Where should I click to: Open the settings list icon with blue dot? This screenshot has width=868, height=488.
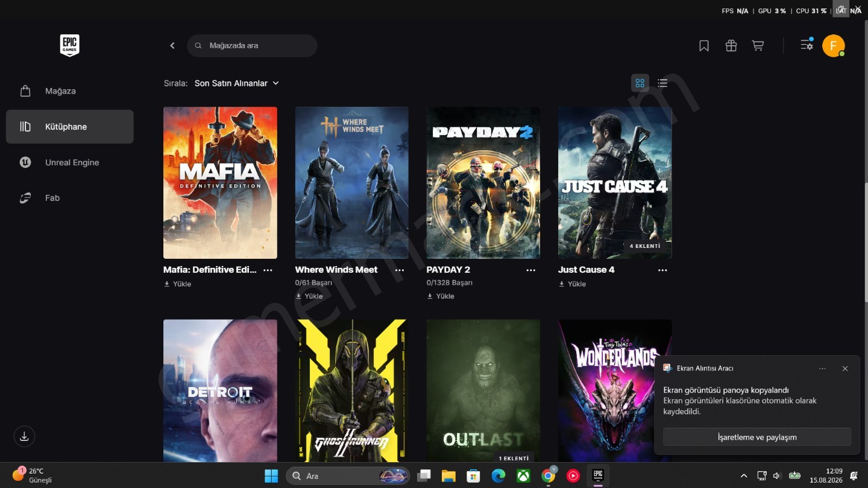click(807, 45)
